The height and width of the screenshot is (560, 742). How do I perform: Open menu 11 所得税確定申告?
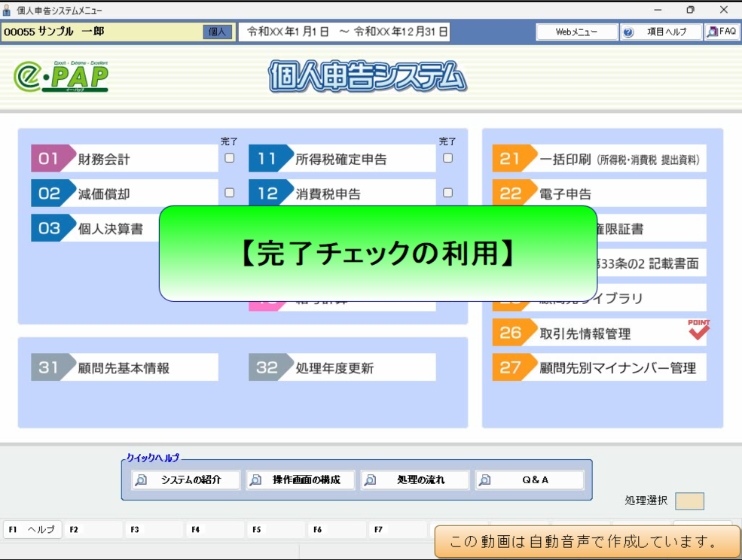[x=342, y=159]
